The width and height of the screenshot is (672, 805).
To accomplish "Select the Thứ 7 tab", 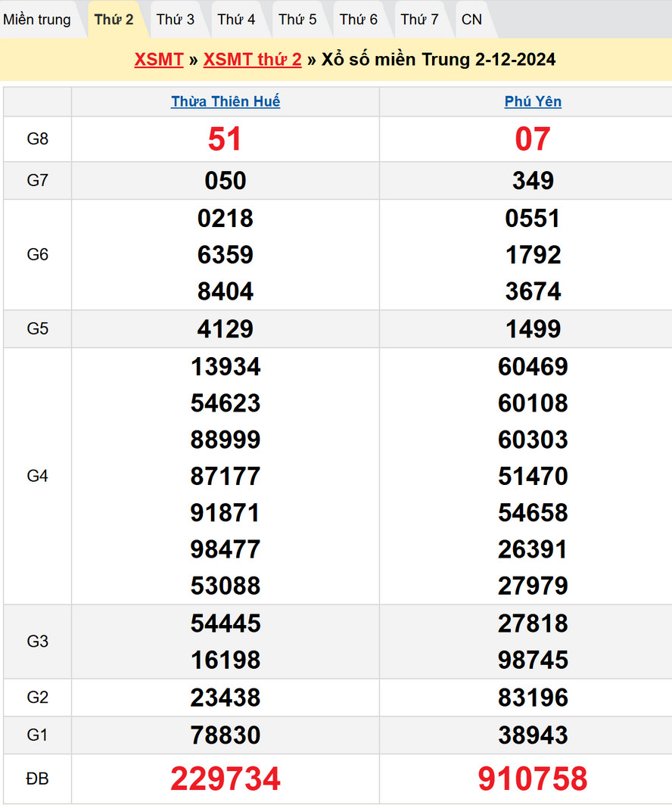I will click(419, 20).
